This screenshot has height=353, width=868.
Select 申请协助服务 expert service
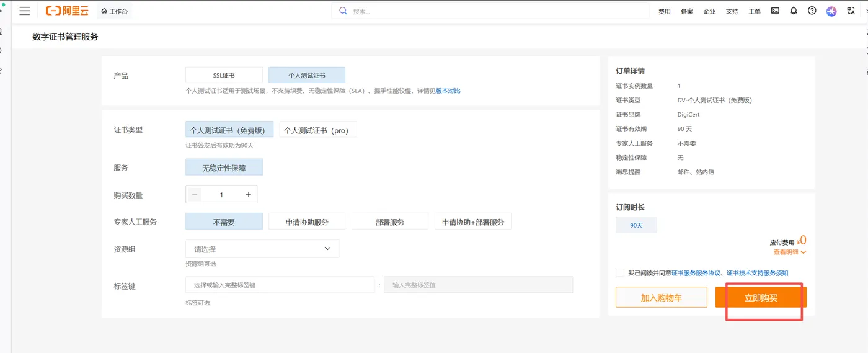coord(307,221)
